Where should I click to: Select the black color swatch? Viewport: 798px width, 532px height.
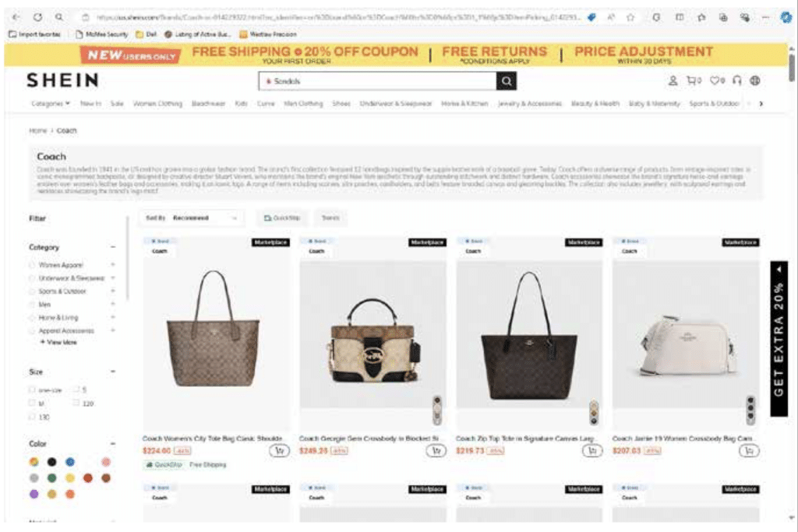[x=52, y=462]
